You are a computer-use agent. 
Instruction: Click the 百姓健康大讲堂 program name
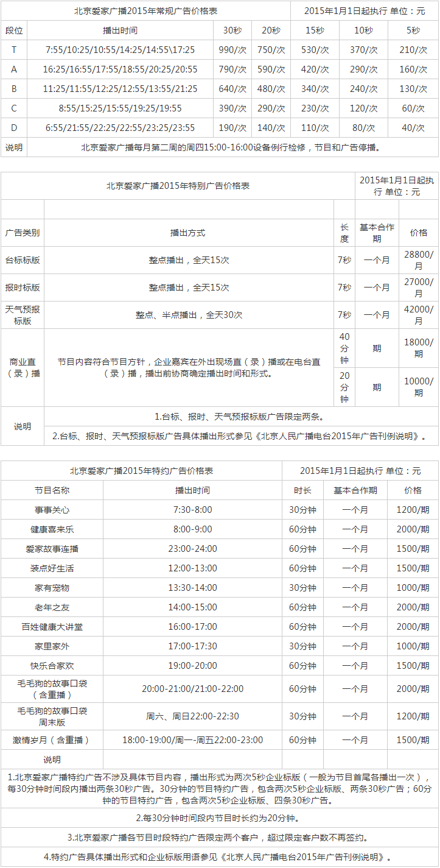point(52,627)
